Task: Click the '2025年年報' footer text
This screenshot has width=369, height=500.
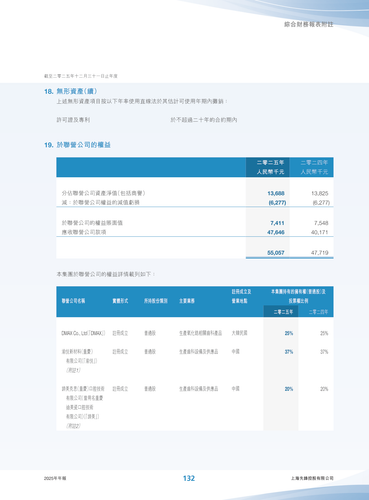Action: [55, 478]
